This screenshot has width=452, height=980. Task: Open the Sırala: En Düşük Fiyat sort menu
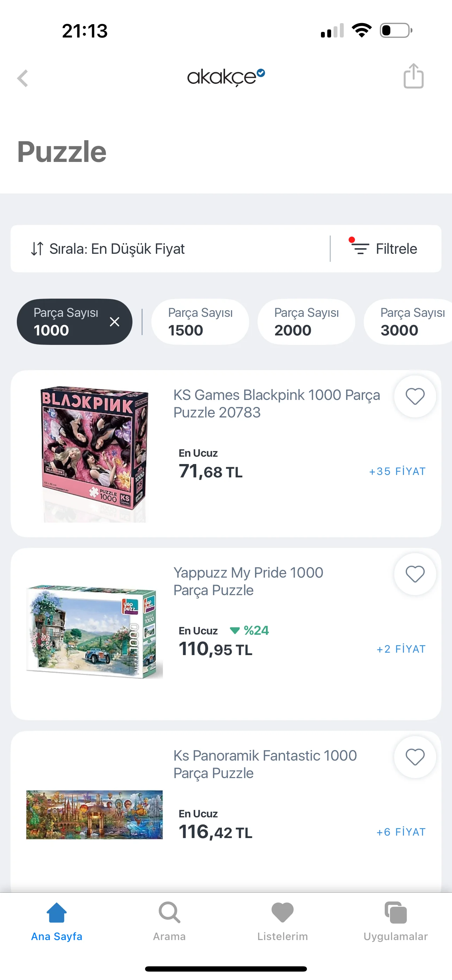[108, 249]
